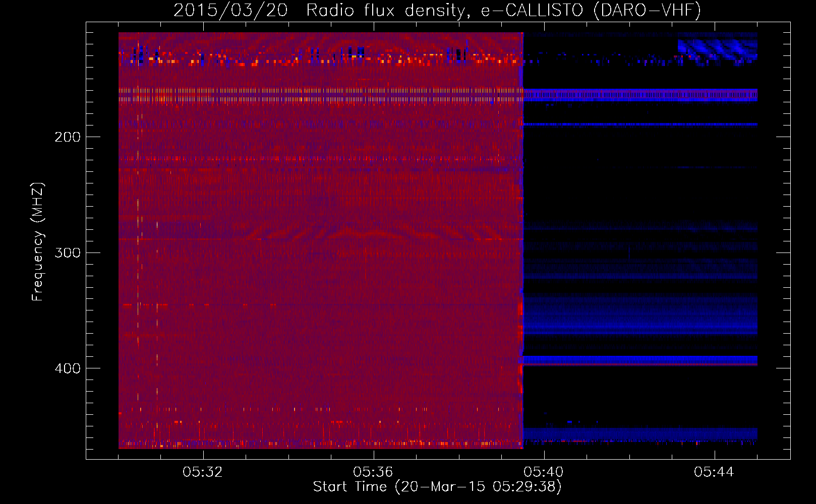Click the plot title '2015/03/20 Radio flux density'
The image size is (816, 504).
(x=437, y=11)
